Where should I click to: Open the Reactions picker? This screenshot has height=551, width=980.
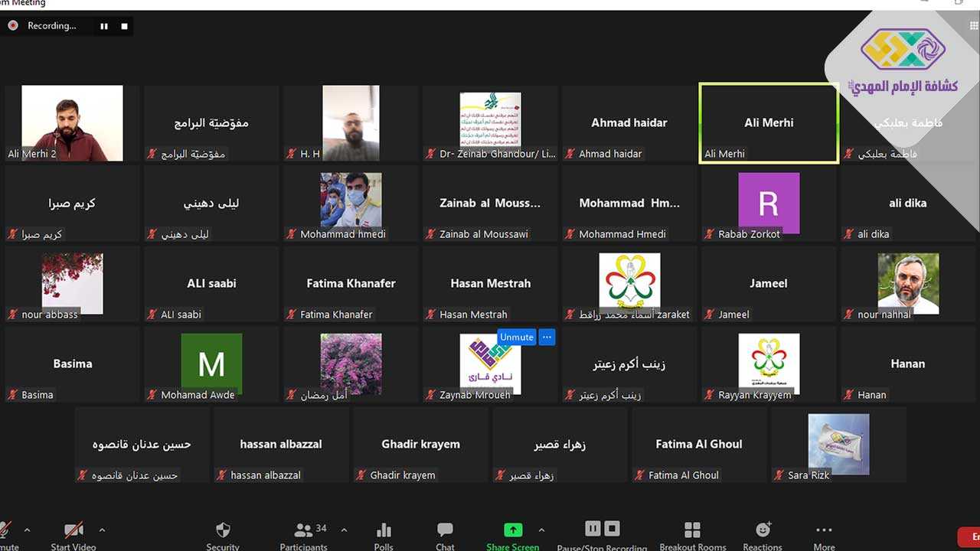point(763,533)
